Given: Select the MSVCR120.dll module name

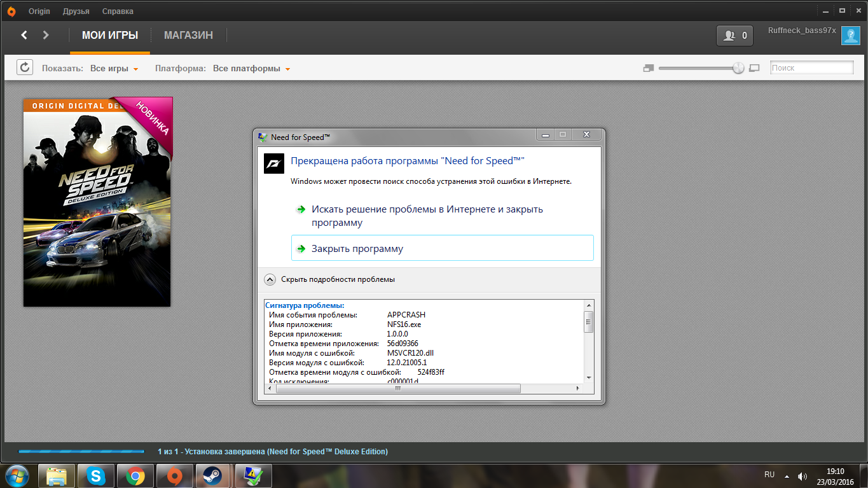Looking at the screenshot, I should click(411, 353).
